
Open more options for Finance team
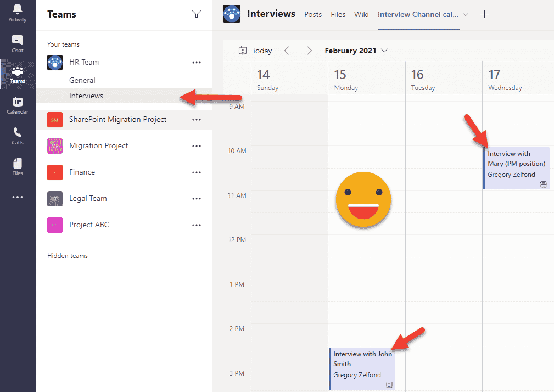tap(197, 172)
